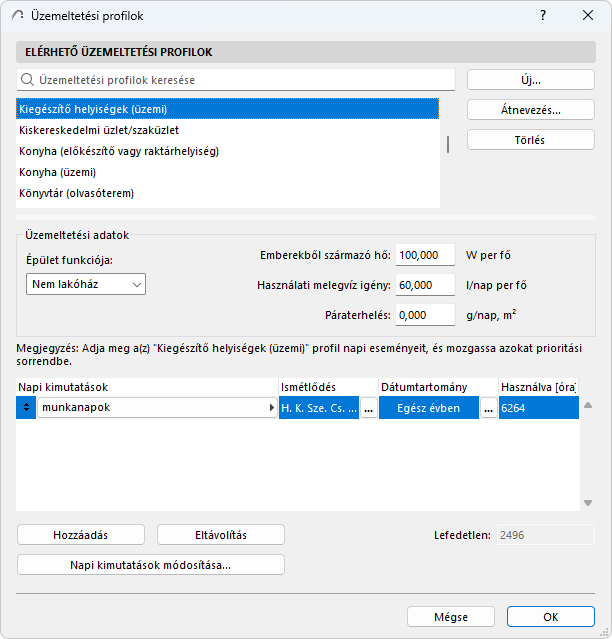Expand the munkanapok daily schedule selector
This screenshot has width=612, height=639.
pos(272,408)
